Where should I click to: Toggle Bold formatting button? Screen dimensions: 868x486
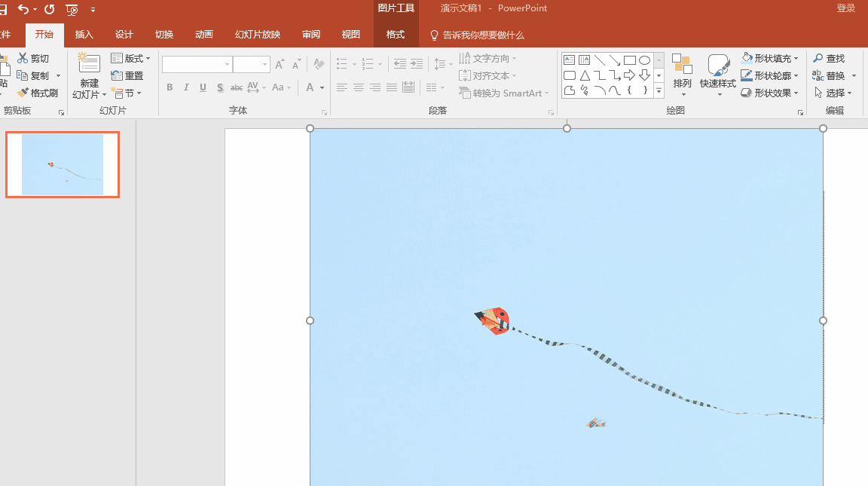click(170, 87)
